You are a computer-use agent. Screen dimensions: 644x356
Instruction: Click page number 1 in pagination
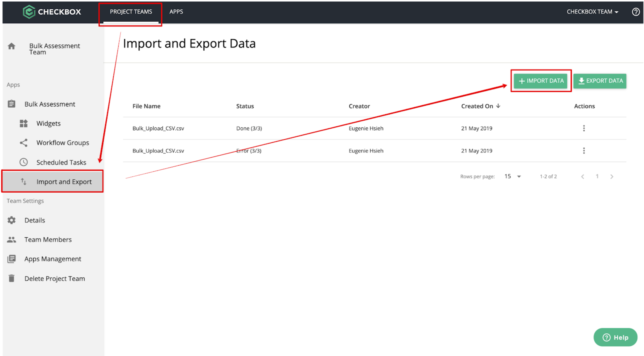[597, 176]
